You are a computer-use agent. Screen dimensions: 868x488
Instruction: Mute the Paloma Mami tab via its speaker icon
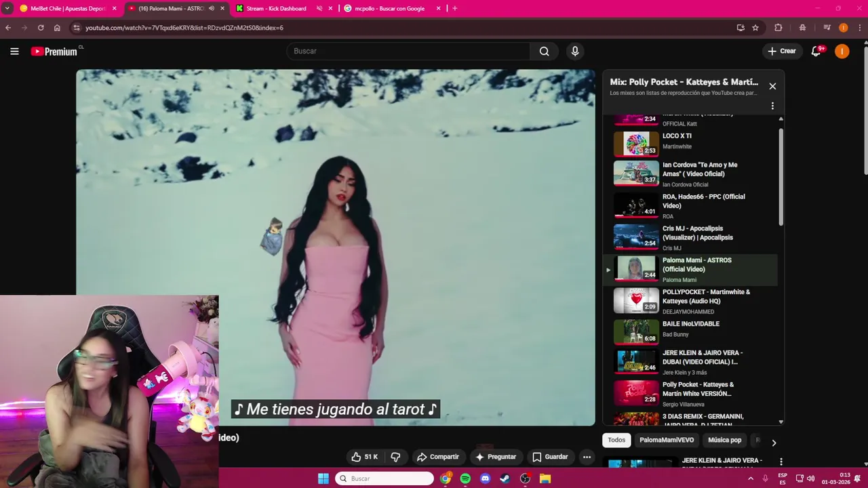pyautogui.click(x=212, y=9)
